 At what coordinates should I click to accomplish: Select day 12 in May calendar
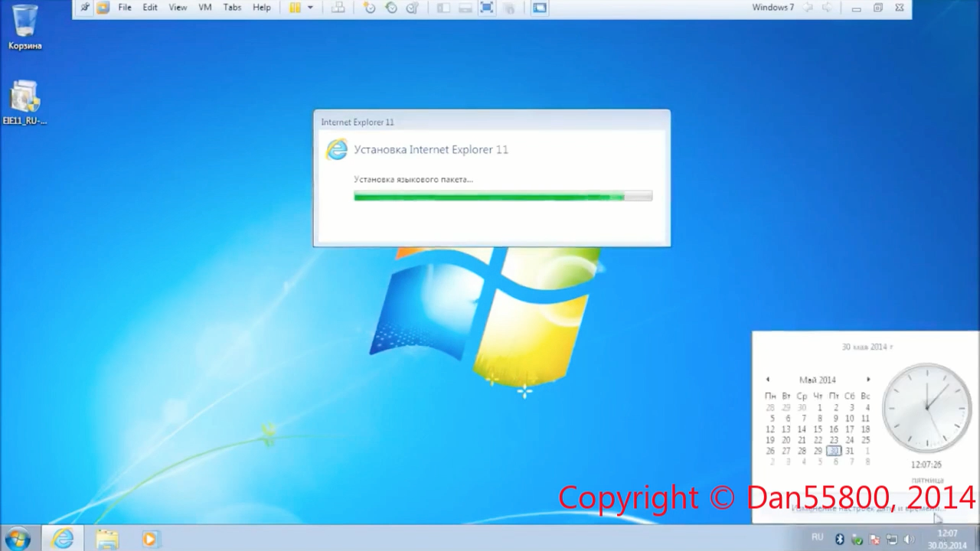(x=770, y=429)
